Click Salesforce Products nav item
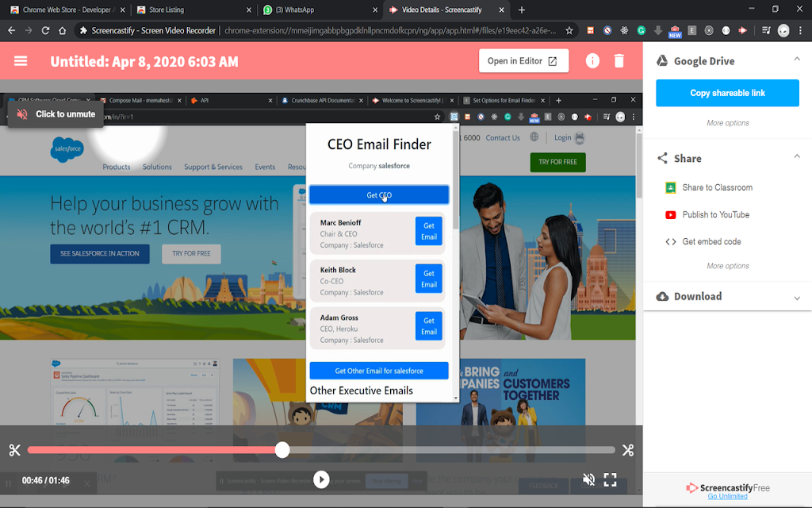This screenshot has height=508, width=812. click(x=117, y=167)
